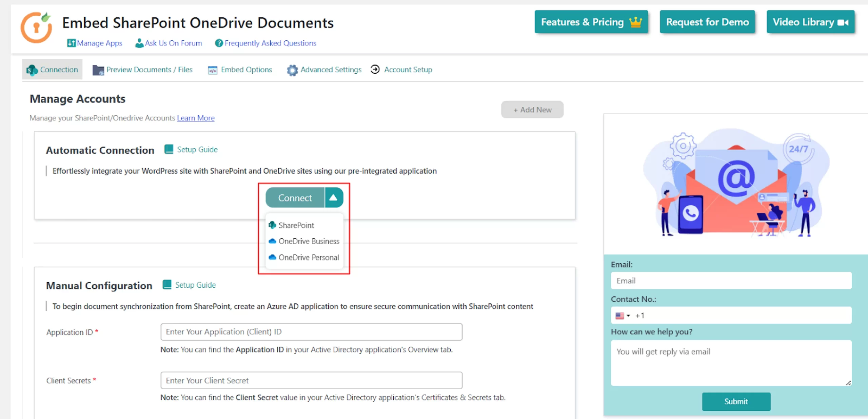Click the OneDrive Personal cloud icon

272,257
